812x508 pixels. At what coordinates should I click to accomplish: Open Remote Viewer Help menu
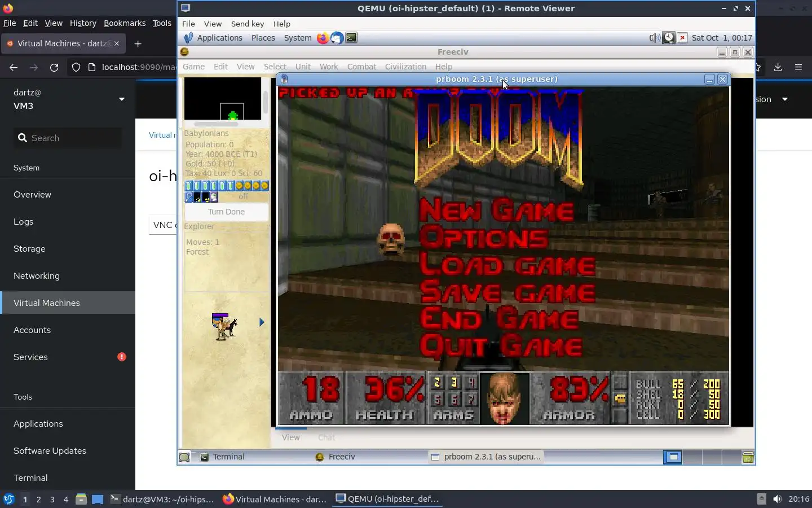point(282,24)
